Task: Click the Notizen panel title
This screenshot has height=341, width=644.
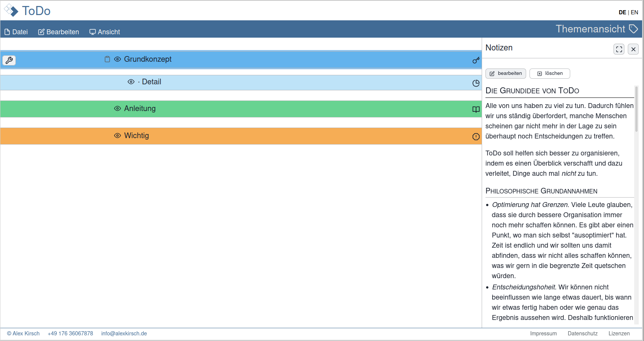Action: [x=499, y=48]
